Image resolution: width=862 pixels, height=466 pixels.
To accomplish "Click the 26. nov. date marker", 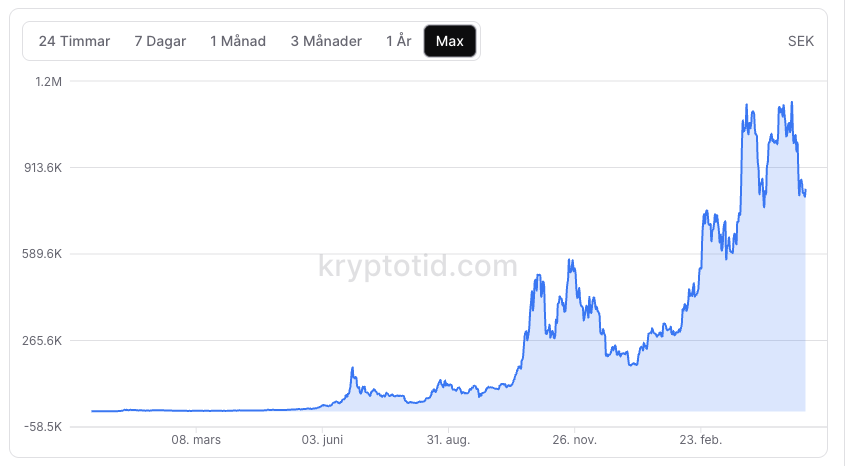I will click(574, 440).
